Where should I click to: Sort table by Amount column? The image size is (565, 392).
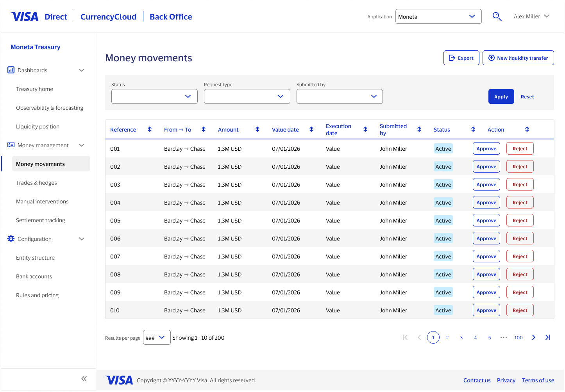pyautogui.click(x=257, y=129)
